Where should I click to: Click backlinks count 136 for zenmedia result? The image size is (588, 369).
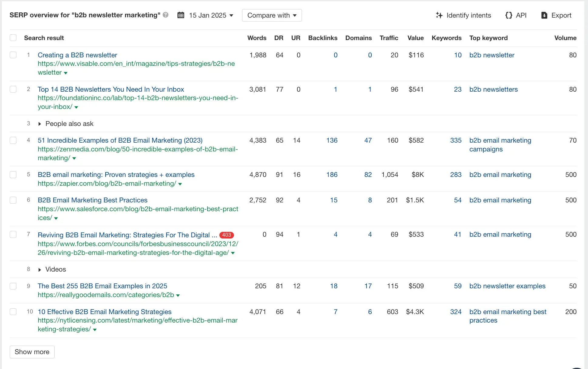point(332,140)
